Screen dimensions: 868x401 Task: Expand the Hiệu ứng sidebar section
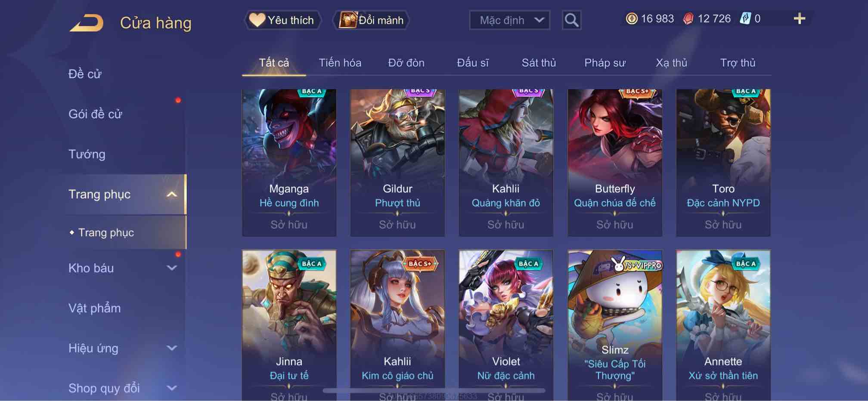(171, 348)
